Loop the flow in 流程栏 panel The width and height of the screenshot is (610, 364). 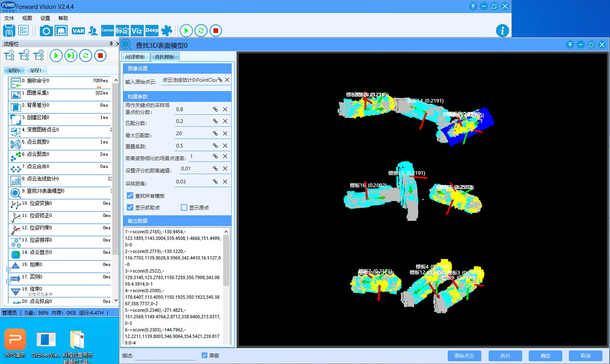point(85,55)
